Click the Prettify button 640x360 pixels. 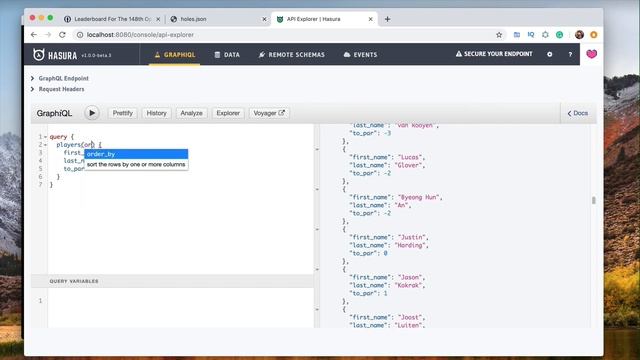[x=122, y=113]
